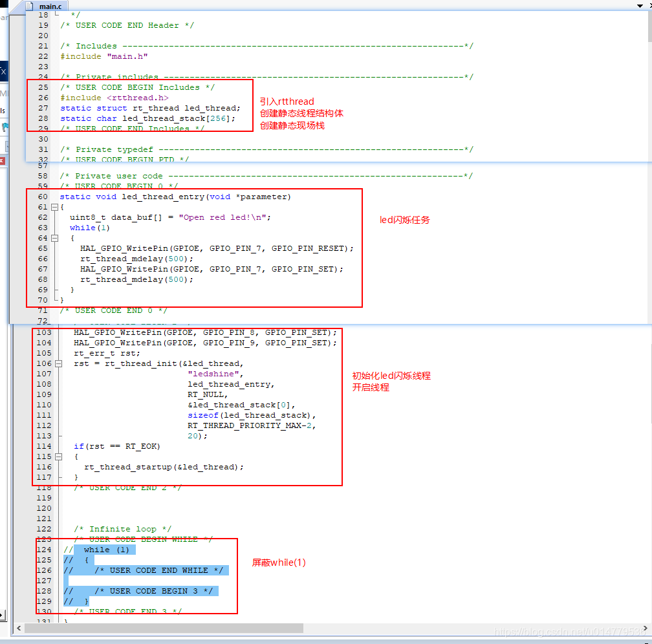Click rt_thread_mdelay(500) on line 68
652x644 pixels.
[137, 280]
